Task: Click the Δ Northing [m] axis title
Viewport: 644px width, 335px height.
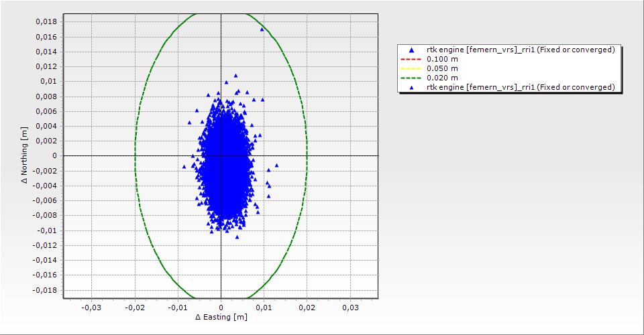Action: pos(25,155)
